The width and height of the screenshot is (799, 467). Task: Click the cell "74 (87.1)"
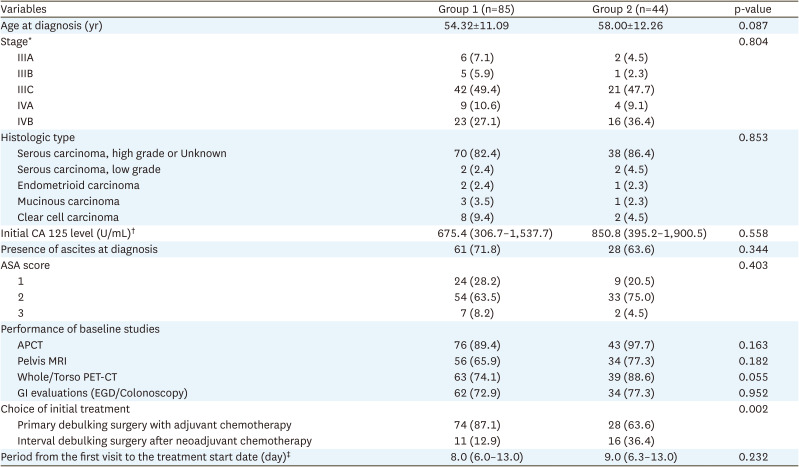(x=477, y=425)
